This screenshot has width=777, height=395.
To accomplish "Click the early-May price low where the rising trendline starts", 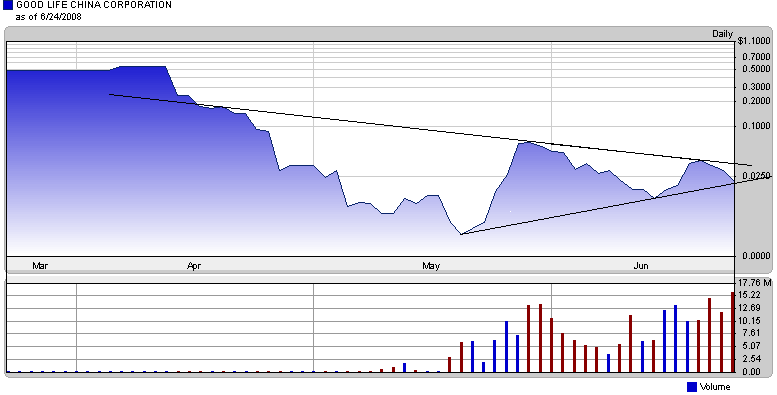I will point(461,234).
